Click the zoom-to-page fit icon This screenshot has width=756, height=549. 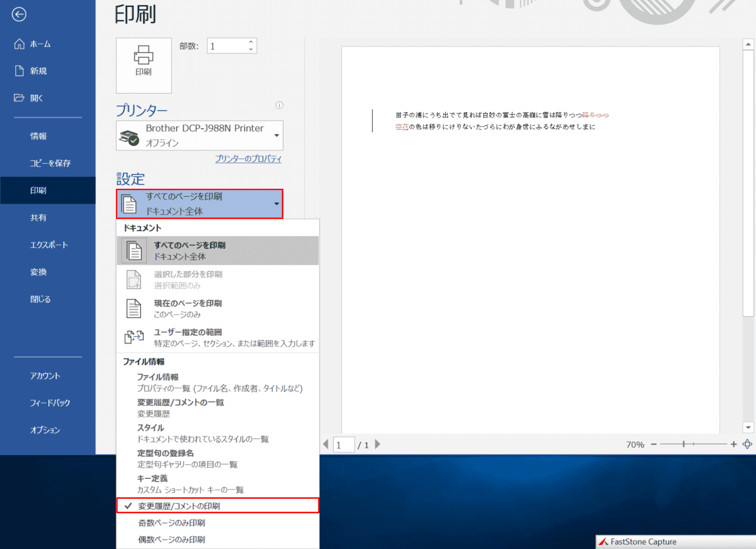747,444
